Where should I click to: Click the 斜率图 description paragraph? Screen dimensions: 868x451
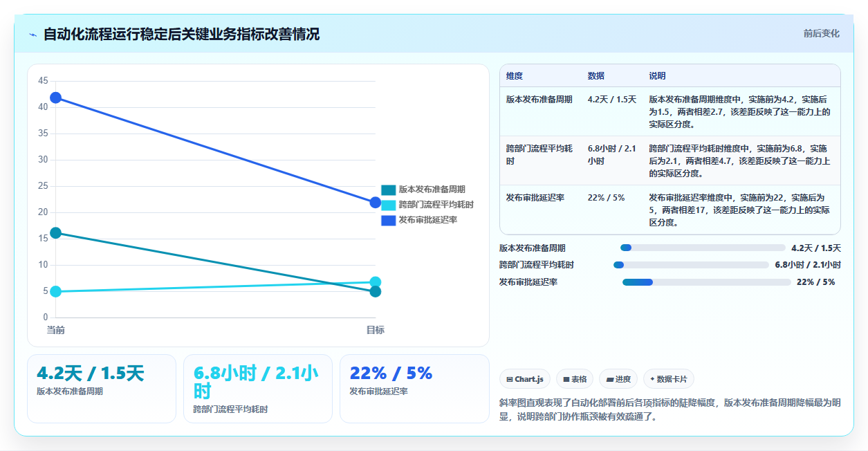click(670, 409)
